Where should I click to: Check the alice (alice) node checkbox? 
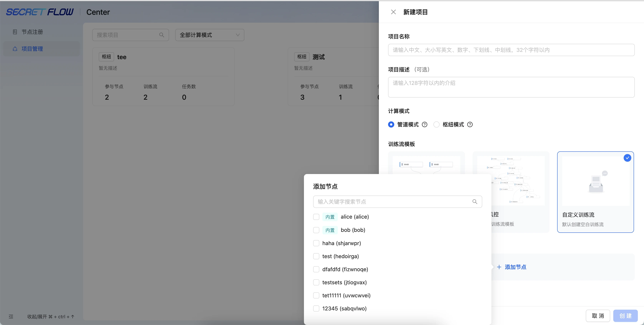(316, 217)
